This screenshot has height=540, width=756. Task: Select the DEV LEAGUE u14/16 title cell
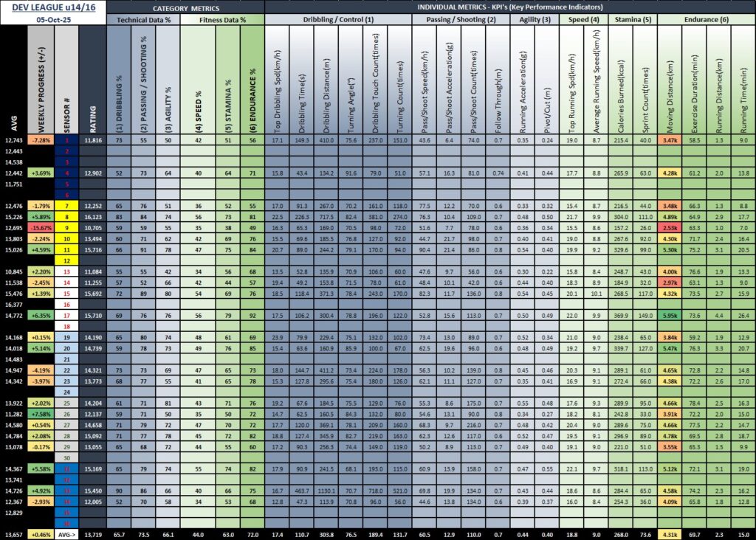[x=52, y=7]
